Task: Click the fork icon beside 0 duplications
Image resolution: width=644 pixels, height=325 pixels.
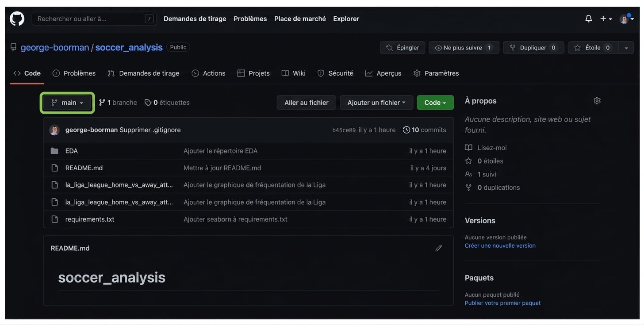Action: (x=468, y=187)
